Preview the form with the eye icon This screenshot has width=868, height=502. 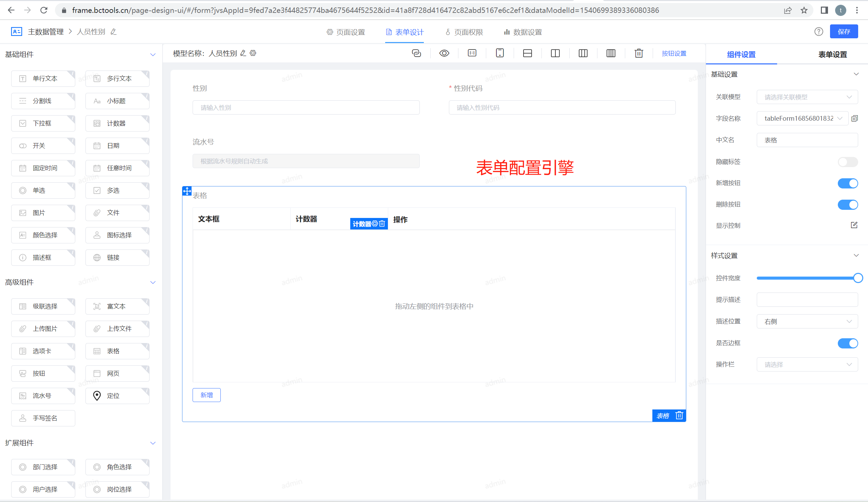(x=444, y=53)
